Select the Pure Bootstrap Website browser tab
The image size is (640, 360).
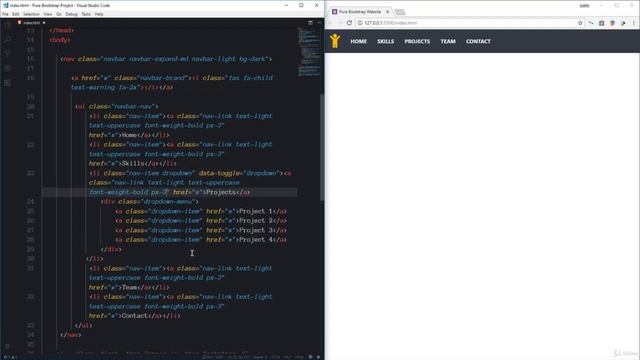pyautogui.click(x=359, y=12)
